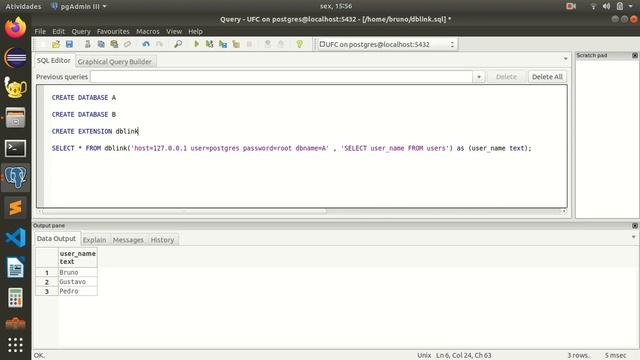
Task: Click the output tabs dropdown arrow
Action: (633, 237)
